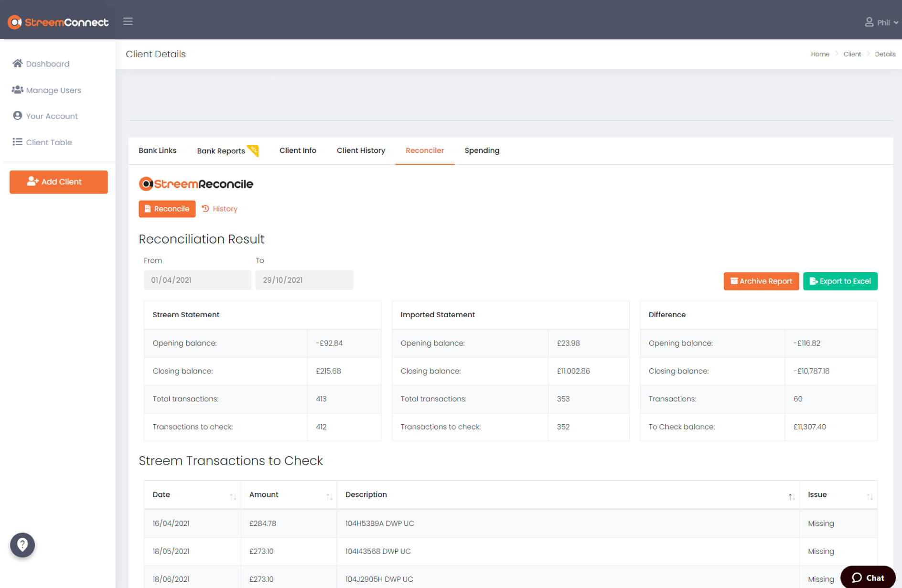Image resolution: width=902 pixels, height=588 pixels.
Task: Sort table by Amount column arrows
Action: click(329, 497)
